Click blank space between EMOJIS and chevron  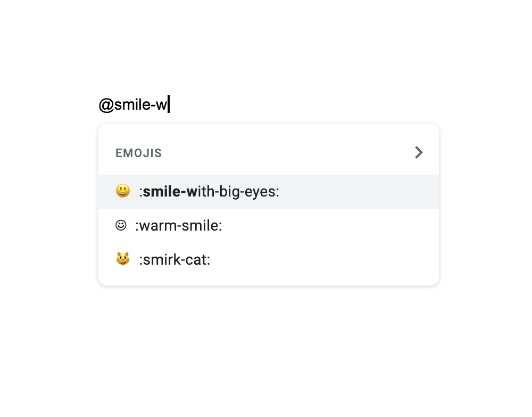[287, 153]
